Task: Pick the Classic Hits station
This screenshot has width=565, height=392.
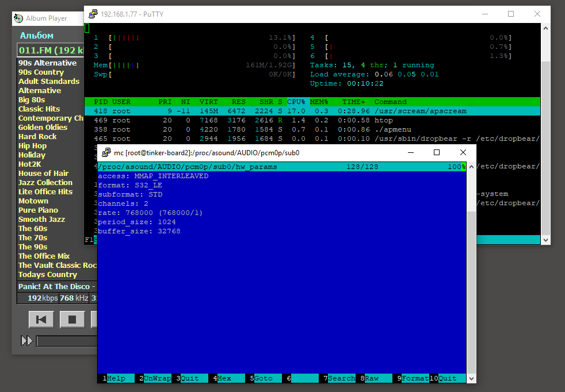Action: coord(39,109)
